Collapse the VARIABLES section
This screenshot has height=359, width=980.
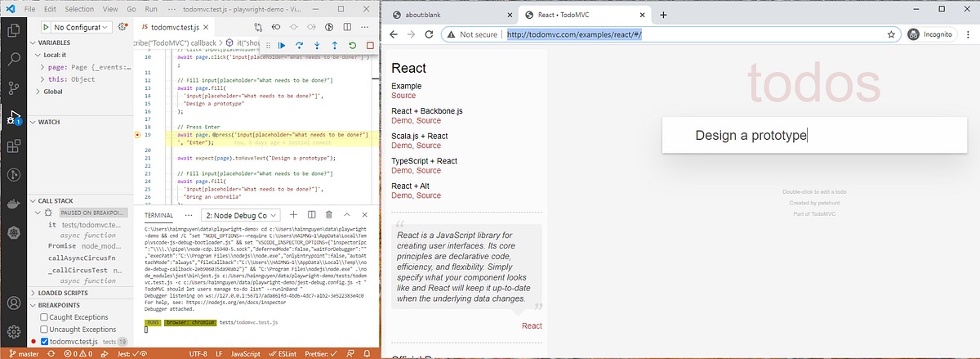coord(54,42)
